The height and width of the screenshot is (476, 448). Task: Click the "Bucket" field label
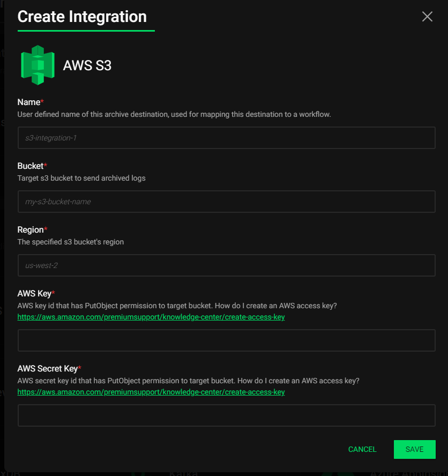tap(31, 166)
